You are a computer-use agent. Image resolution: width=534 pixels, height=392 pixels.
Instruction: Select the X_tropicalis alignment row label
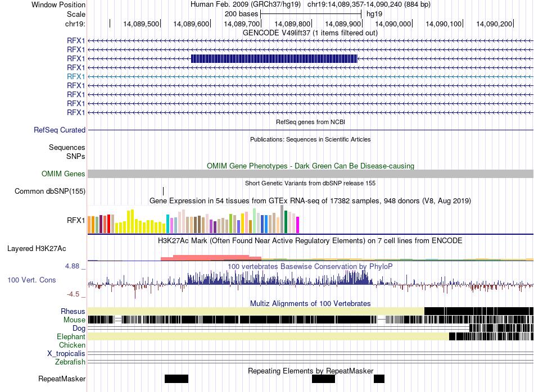coord(66,354)
